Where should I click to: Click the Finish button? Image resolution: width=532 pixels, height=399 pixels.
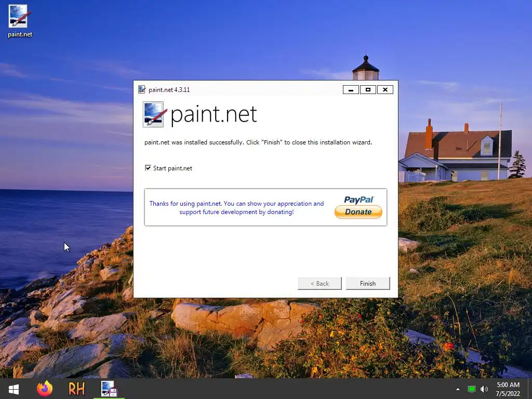pyautogui.click(x=368, y=283)
